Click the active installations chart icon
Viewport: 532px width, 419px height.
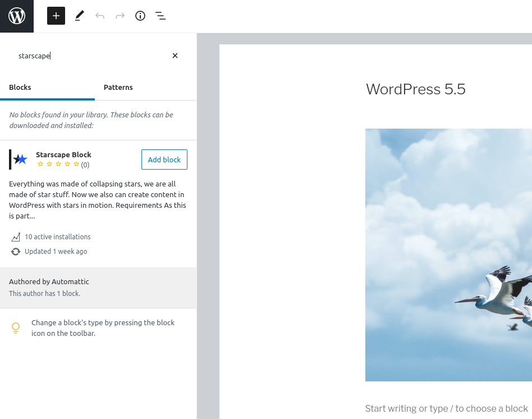click(x=16, y=237)
